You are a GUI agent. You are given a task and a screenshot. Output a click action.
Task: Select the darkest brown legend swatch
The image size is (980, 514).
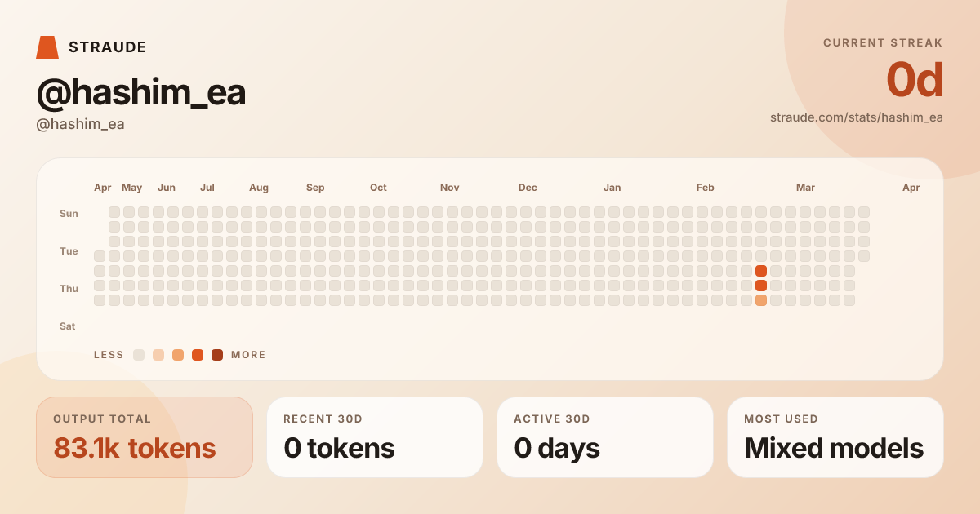click(217, 355)
